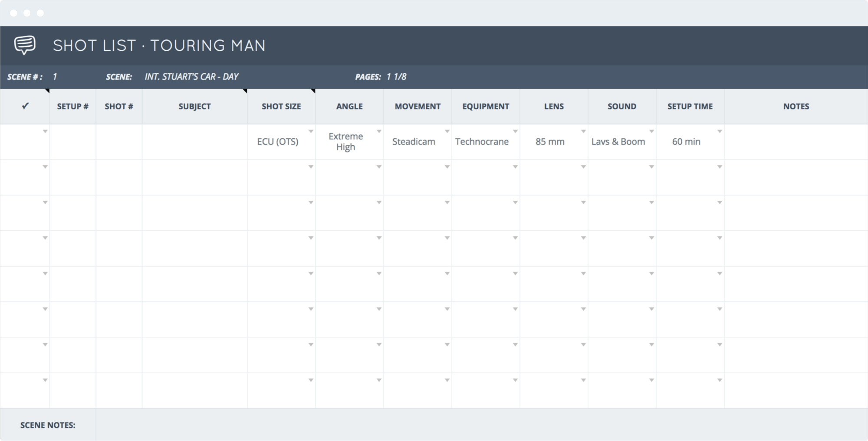Click the empty scene notes field
The width and height of the screenshot is (868, 441).
(482, 425)
